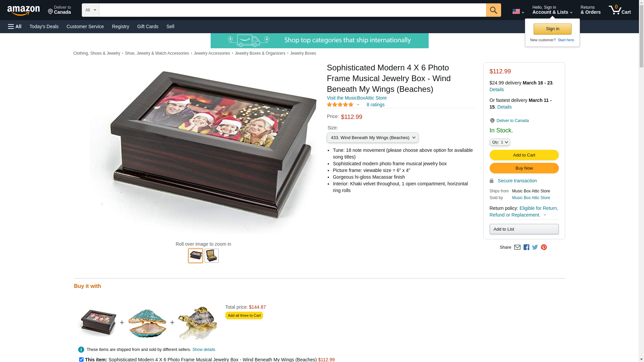Image resolution: width=644 pixels, height=362 pixels.
Task: Share on Facebook icon
Action: click(x=526, y=247)
